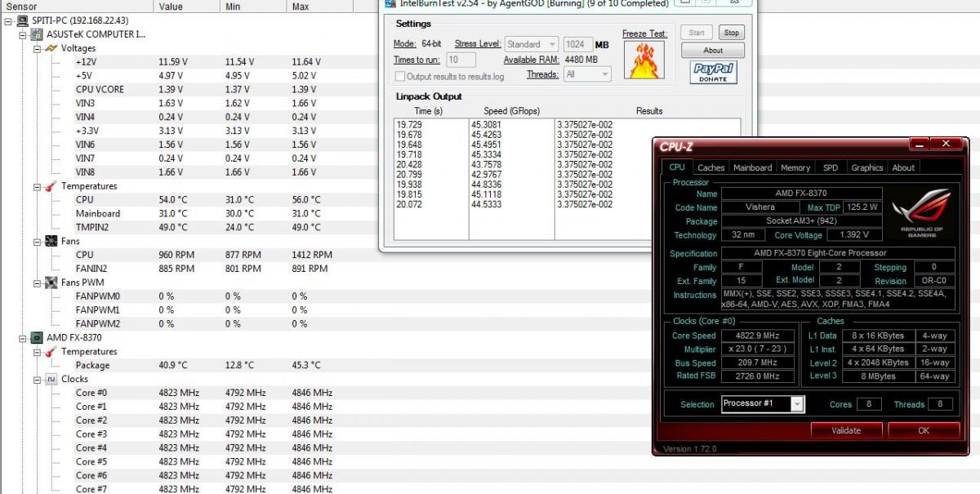This screenshot has height=494, width=980.
Task: Collapse the ASUSTeK COMPUTER node
Action: click(x=22, y=34)
